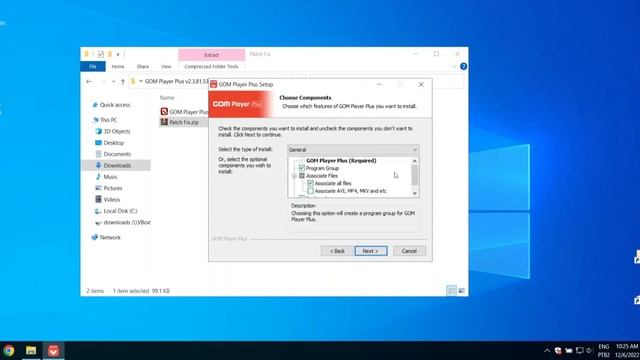Open the ENG language indicator
The width and height of the screenshot is (640, 360).
pyautogui.click(x=604, y=351)
